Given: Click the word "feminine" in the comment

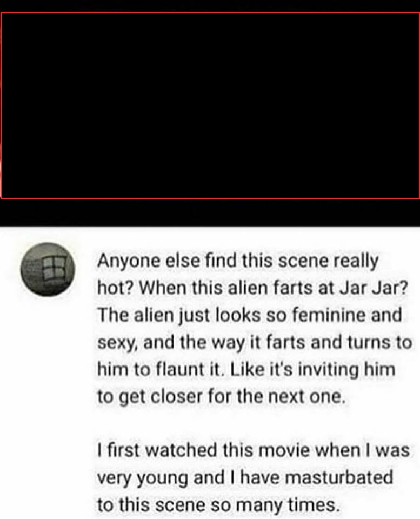Looking at the screenshot, I should pos(329,315).
